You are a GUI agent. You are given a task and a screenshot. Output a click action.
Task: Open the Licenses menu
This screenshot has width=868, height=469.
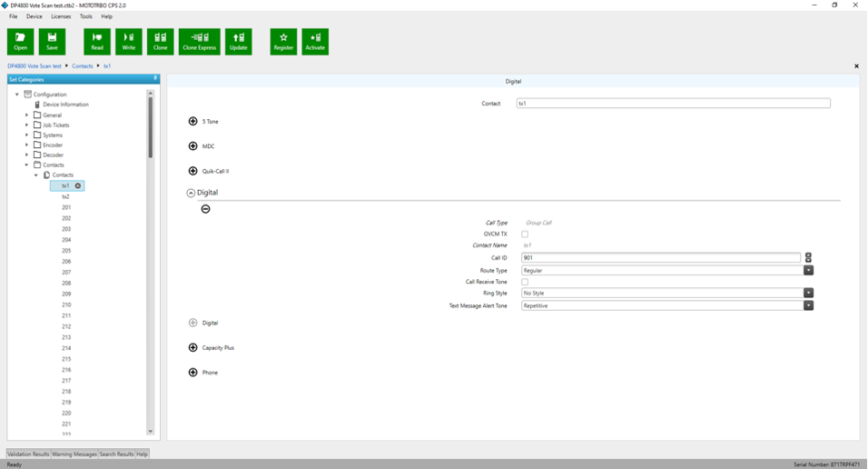(61, 16)
